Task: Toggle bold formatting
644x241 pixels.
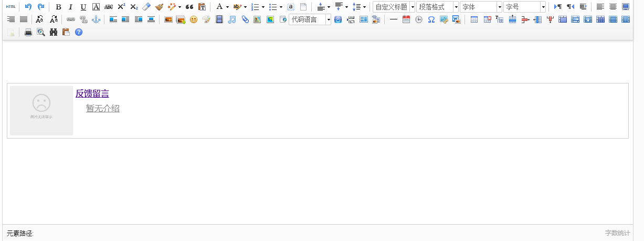Action: [x=58, y=7]
